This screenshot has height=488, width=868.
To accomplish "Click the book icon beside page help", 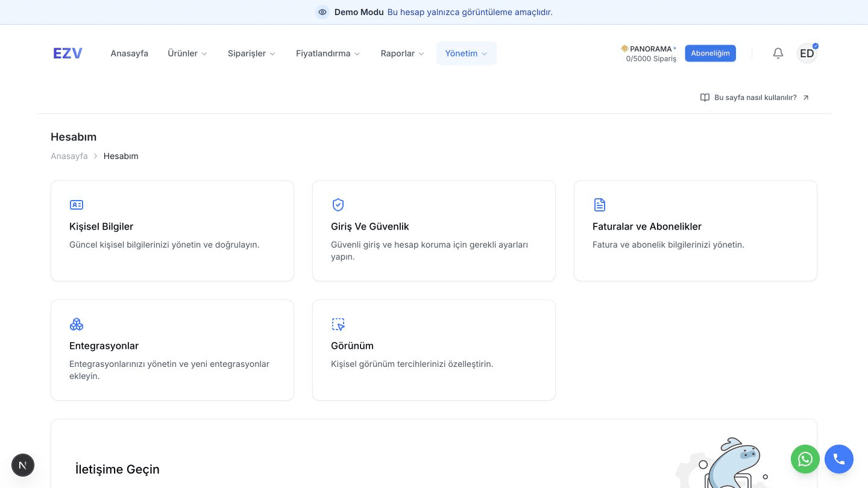I will click(705, 98).
